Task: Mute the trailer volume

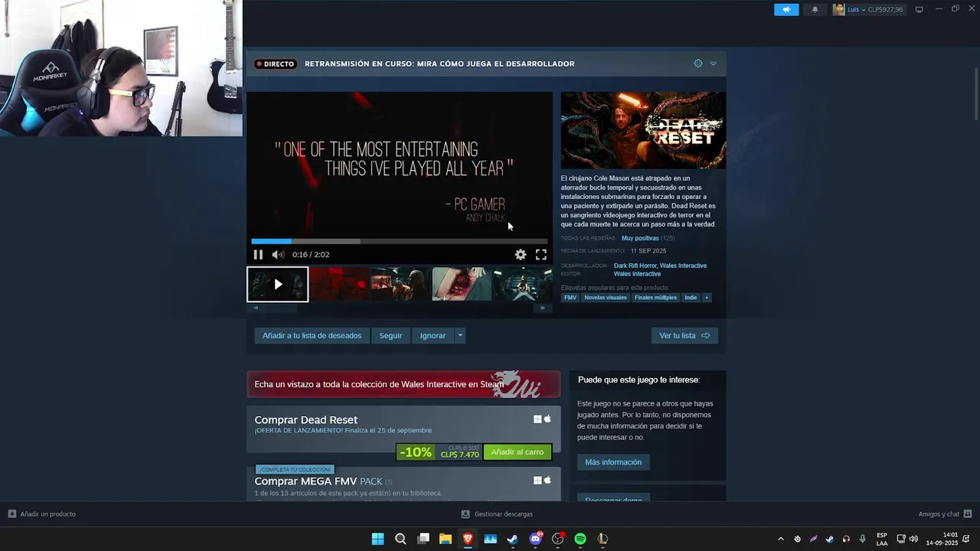Action: click(x=278, y=255)
